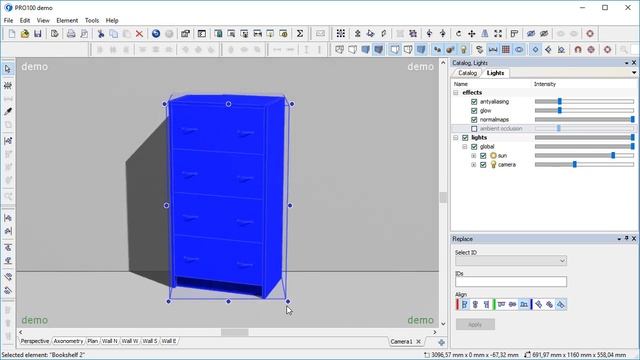Undo with the blue round arrow icon
The height and width of the screenshot is (360, 640).
point(156,34)
